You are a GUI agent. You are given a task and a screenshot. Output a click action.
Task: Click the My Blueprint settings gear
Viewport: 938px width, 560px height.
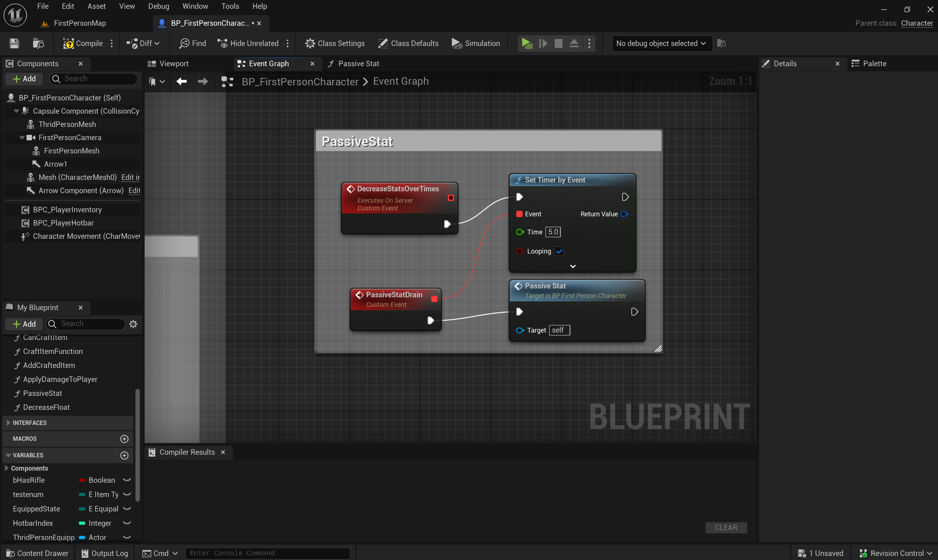click(133, 324)
